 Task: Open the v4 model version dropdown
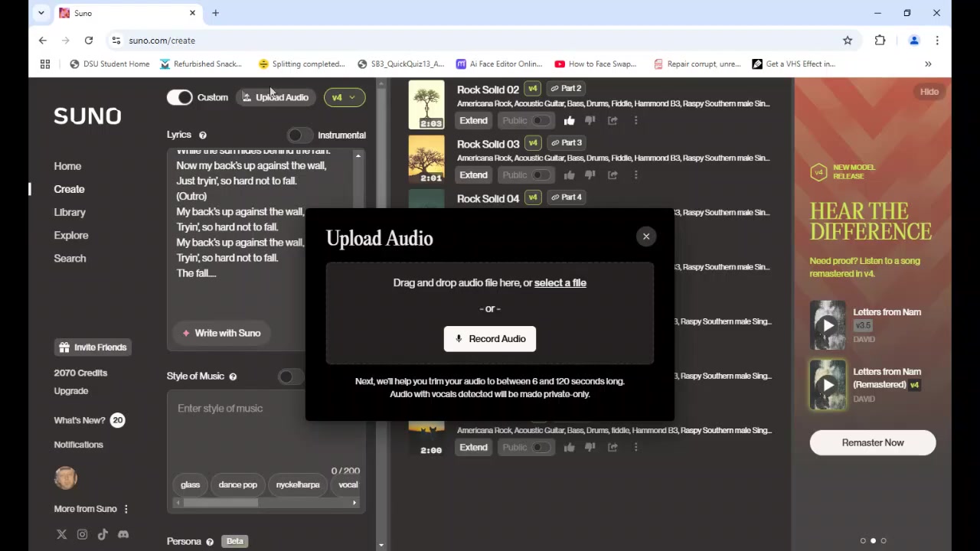[x=345, y=97]
